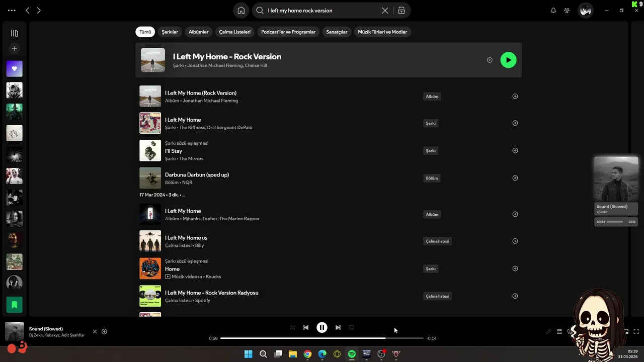Go forward with the right arrow

point(39,11)
